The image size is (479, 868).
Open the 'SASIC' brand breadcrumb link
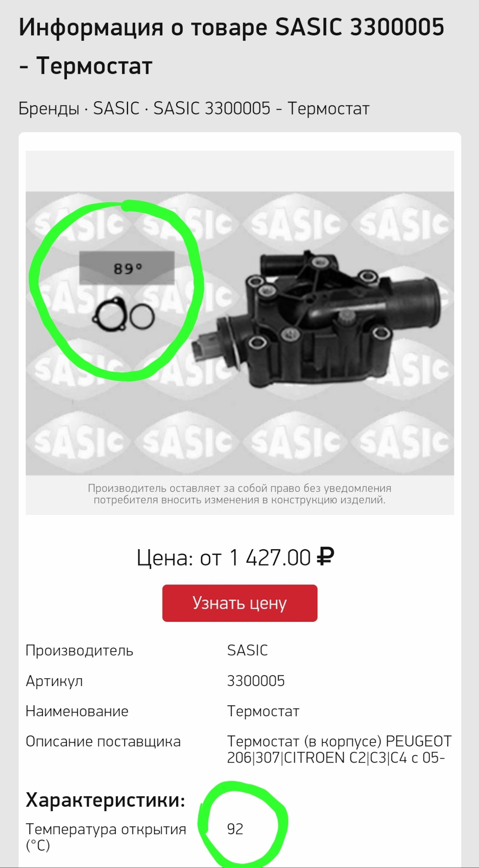tap(116, 108)
